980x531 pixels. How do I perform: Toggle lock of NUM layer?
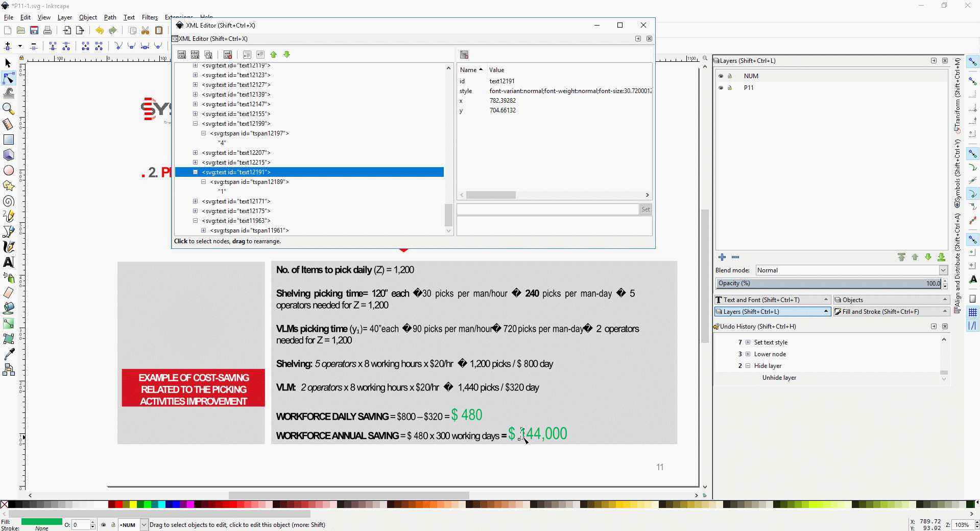pos(730,76)
